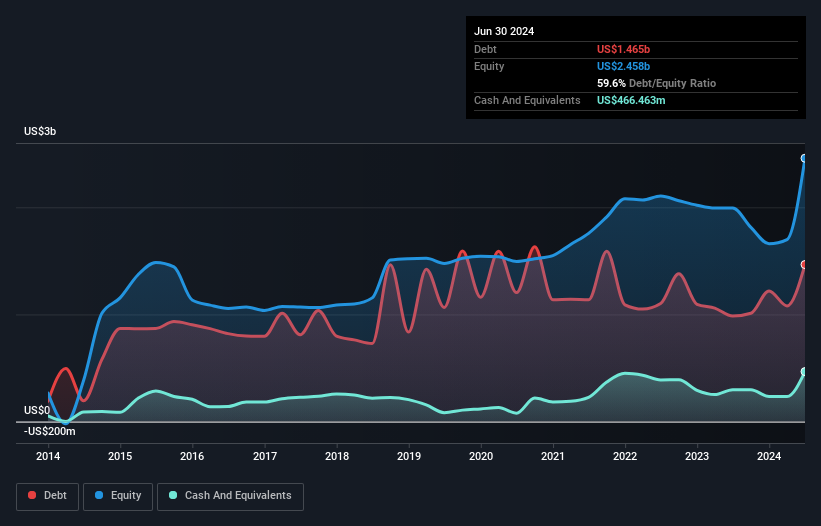Click the US$3b y-axis label
821x526 pixels.
(x=41, y=132)
